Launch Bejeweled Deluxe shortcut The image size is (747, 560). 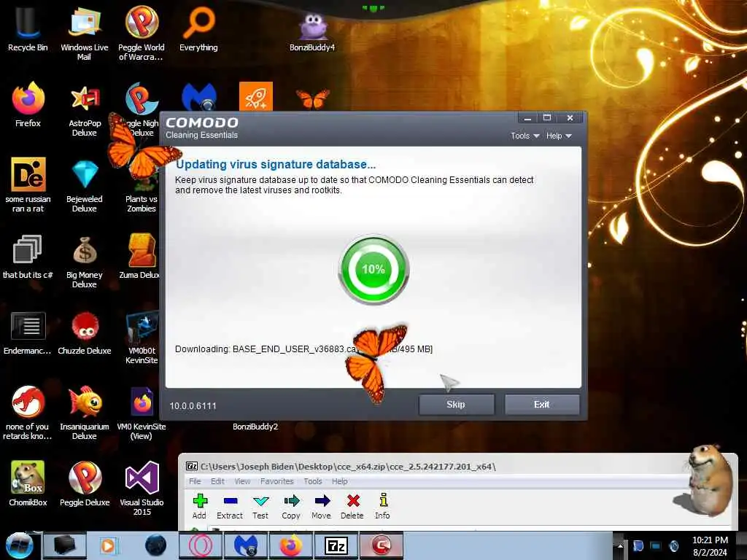pos(85,186)
